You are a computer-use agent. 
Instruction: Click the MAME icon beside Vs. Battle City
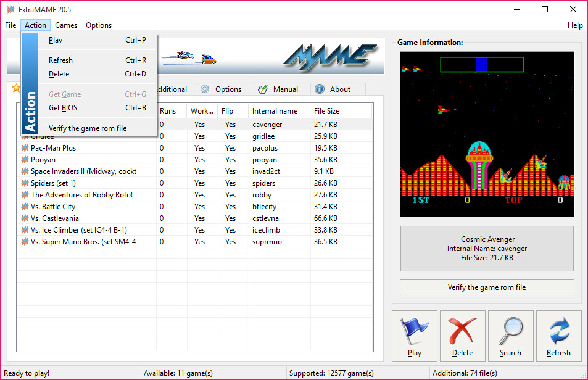tap(25, 207)
